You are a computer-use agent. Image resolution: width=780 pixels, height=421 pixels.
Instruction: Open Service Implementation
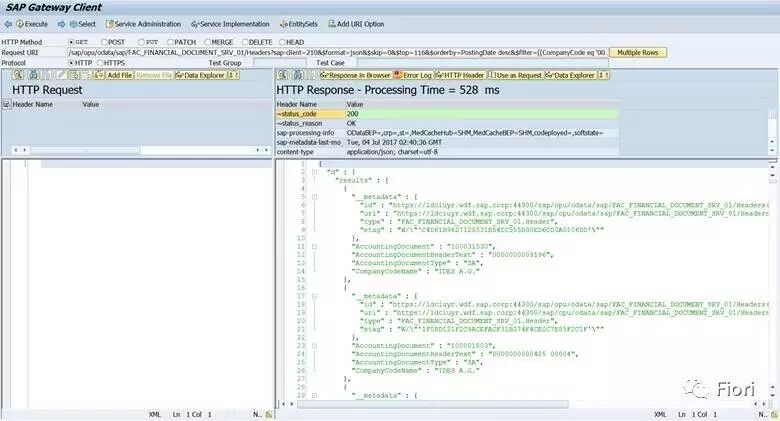pyautogui.click(x=230, y=24)
